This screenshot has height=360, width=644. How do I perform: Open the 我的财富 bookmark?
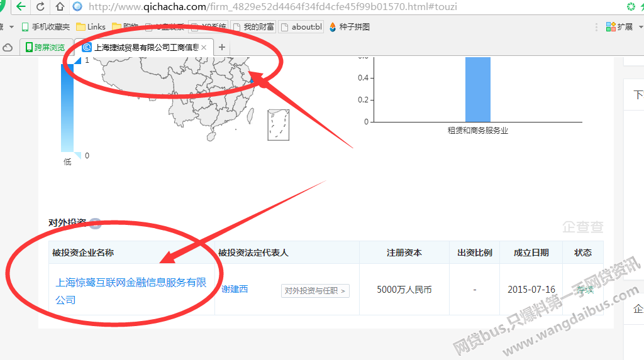click(x=254, y=26)
